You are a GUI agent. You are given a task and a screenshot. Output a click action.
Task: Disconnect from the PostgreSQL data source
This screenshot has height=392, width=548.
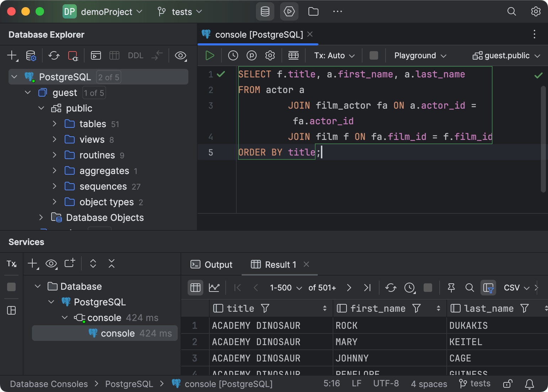point(72,55)
